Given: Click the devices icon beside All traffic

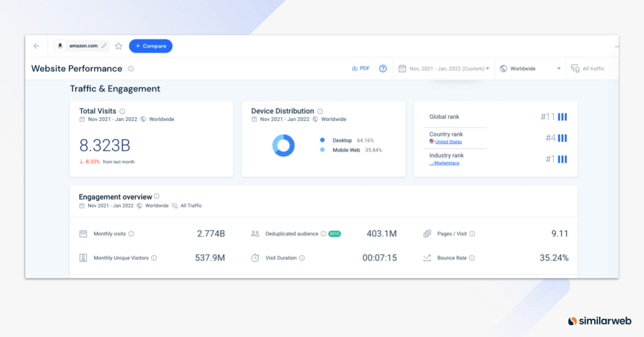Looking at the screenshot, I should [x=575, y=69].
